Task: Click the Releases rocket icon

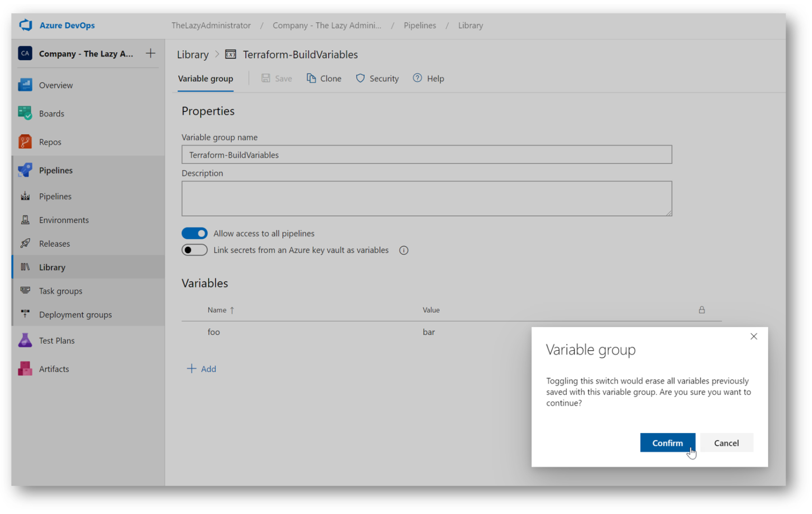Action: [25, 244]
